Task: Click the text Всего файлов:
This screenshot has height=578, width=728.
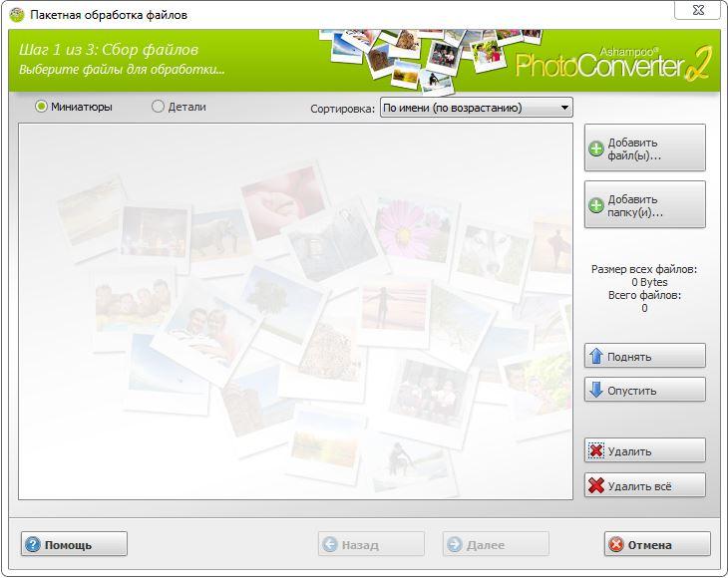Action: click(x=644, y=295)
